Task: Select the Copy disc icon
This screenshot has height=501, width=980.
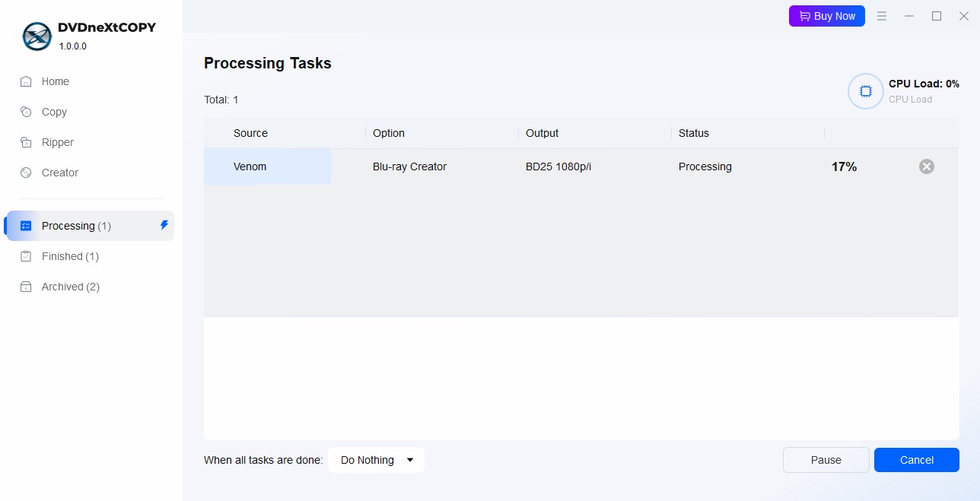Action: tap(26, 112)
